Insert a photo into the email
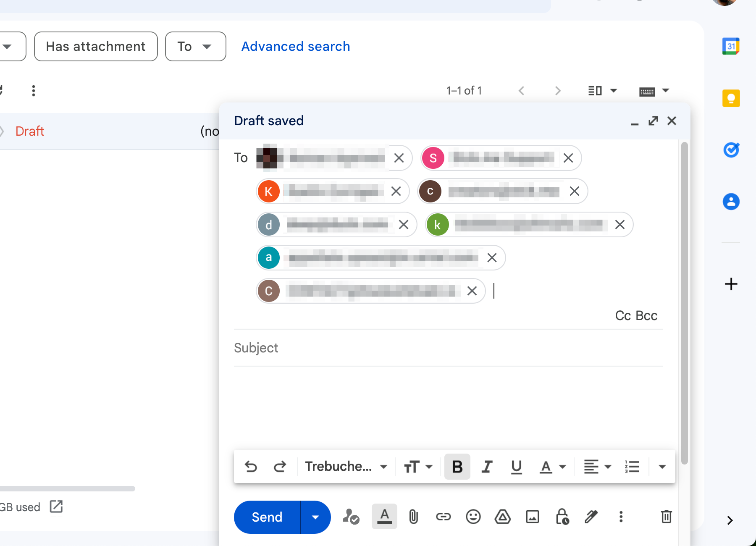 (532, 517)
